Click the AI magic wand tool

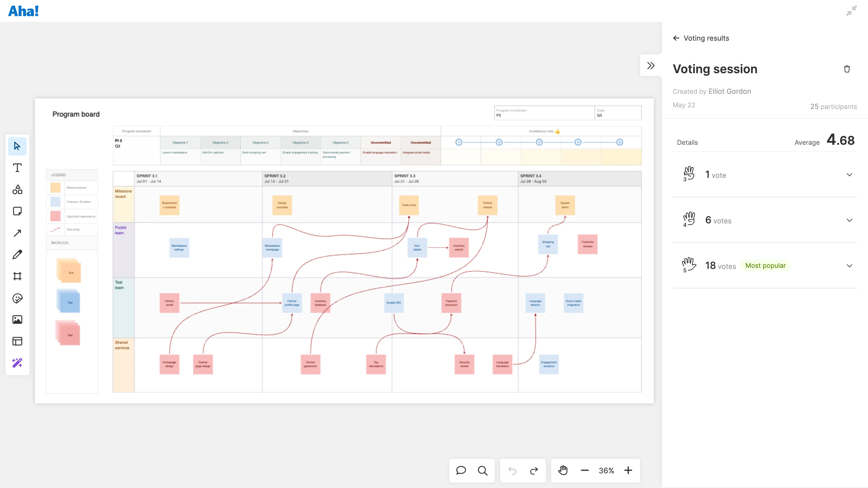pyautogui.click(x=17, y=363)
